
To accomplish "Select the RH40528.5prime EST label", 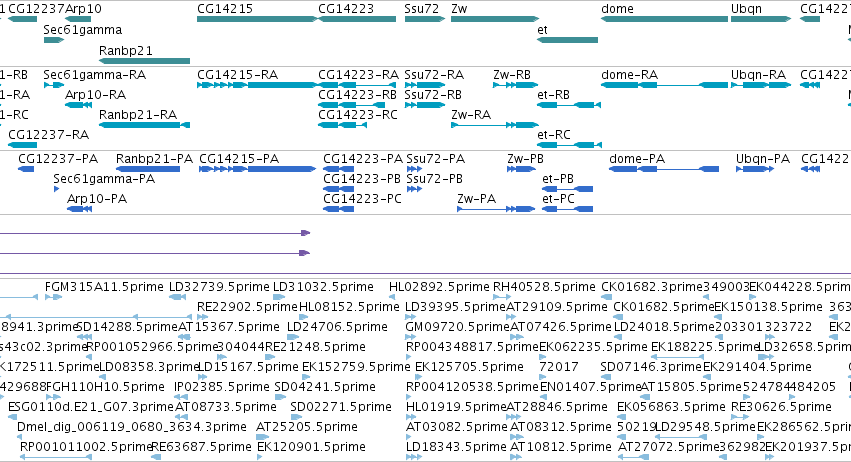I will (x=544, y=287).
